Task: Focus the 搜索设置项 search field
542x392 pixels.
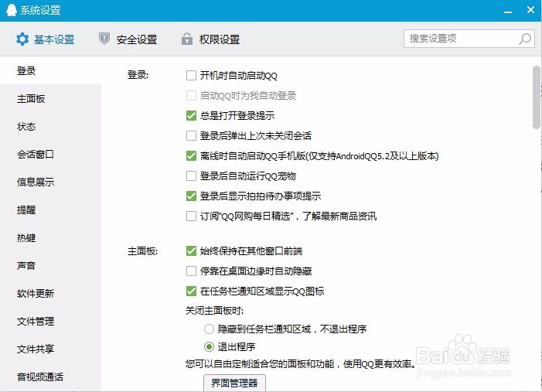Action: tap(469, 39)
